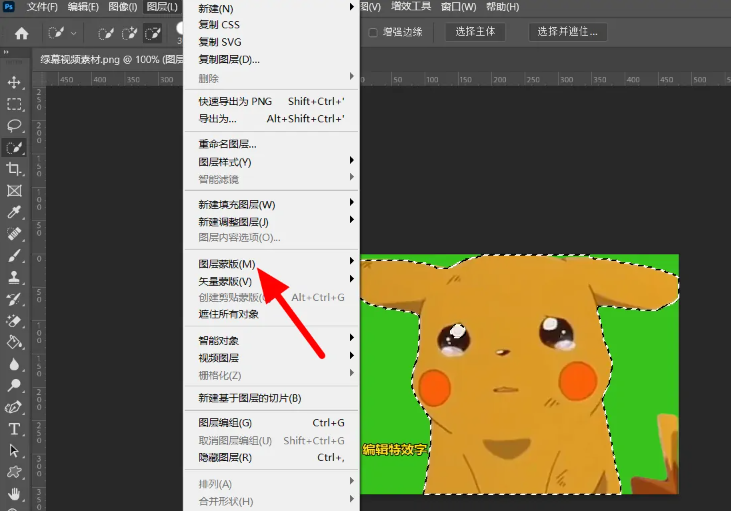Select the Hand tool
The height and width of the screenshot is (511, 731).
tap(15, 494)
